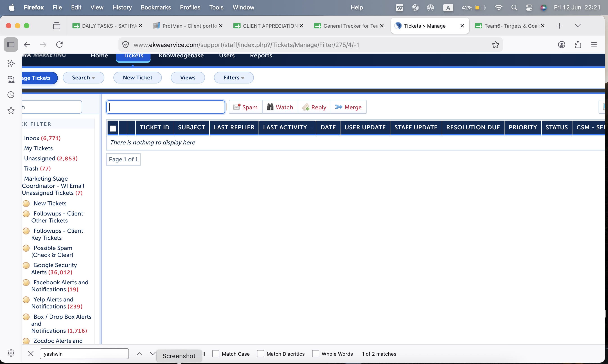This screenshot has width=608, height=364.
Task: Open macOS Control Center
Action: [x=529, y=8]
